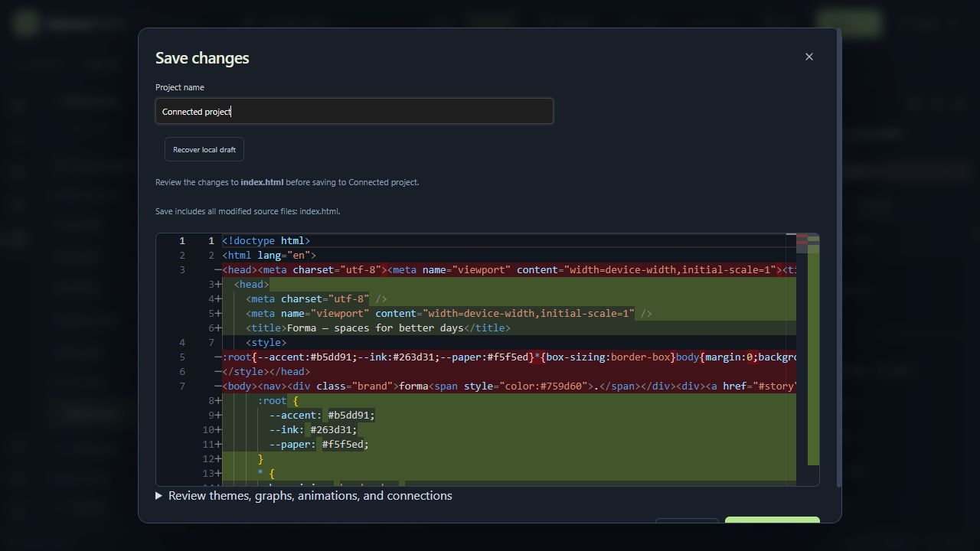Viewport: 980px width, 551px height.
Task: Click the added '--paper: #f5f5ed;' line
Action: tap(509, 445)
